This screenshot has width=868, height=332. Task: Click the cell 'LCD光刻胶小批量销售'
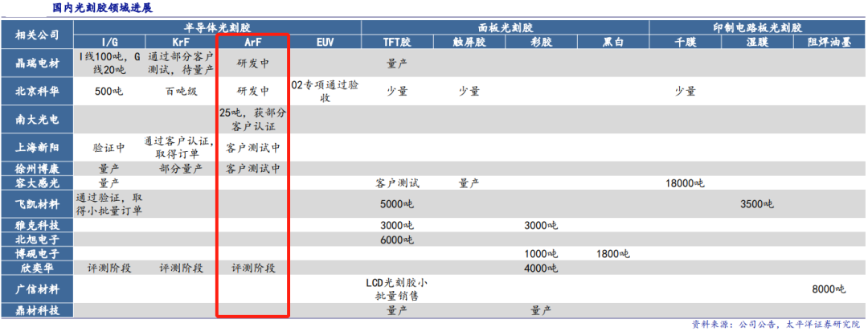tap(398, 289)
